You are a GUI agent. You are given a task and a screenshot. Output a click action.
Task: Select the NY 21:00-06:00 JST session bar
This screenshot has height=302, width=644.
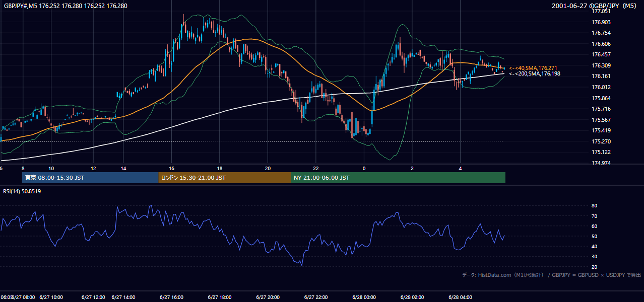tap(398, 178)
